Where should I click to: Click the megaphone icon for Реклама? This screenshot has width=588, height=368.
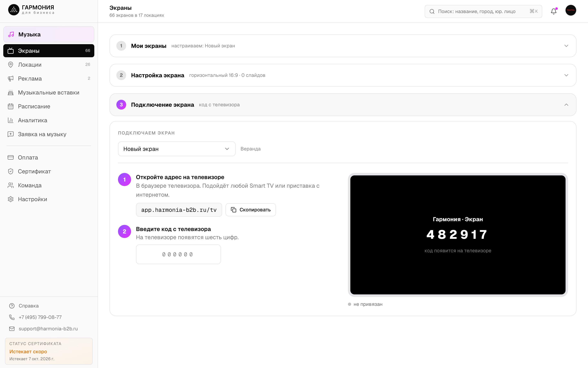tap(11, 78)
